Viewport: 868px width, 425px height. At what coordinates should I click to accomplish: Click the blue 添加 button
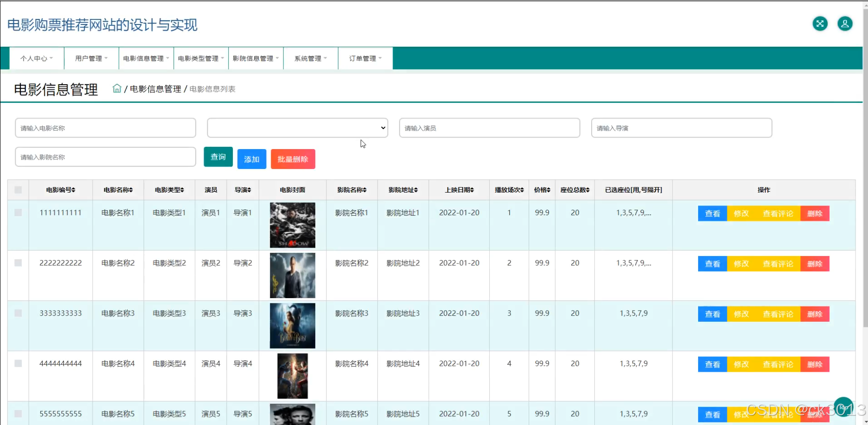tap(252, 159)
